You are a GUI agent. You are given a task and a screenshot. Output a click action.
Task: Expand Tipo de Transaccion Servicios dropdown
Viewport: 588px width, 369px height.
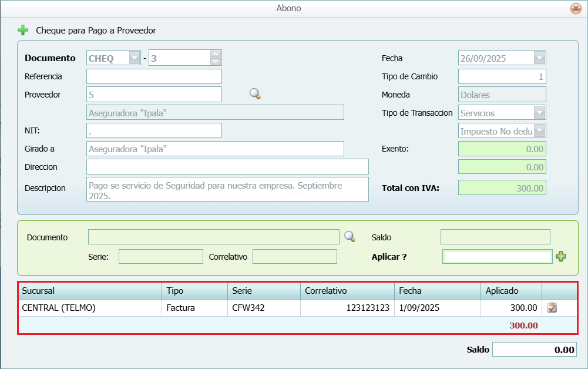click(x=540, y=113)
